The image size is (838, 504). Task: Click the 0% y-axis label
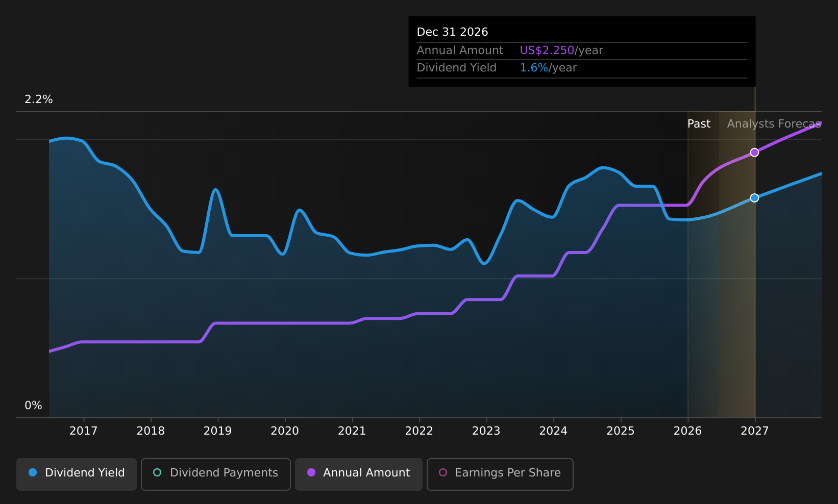tap(33, 406)
